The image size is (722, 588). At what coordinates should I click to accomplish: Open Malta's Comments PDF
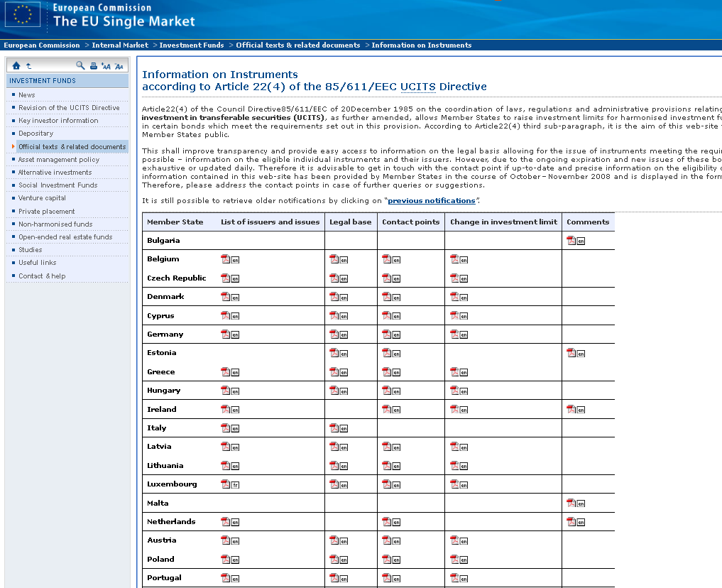(x=571, y=503)
